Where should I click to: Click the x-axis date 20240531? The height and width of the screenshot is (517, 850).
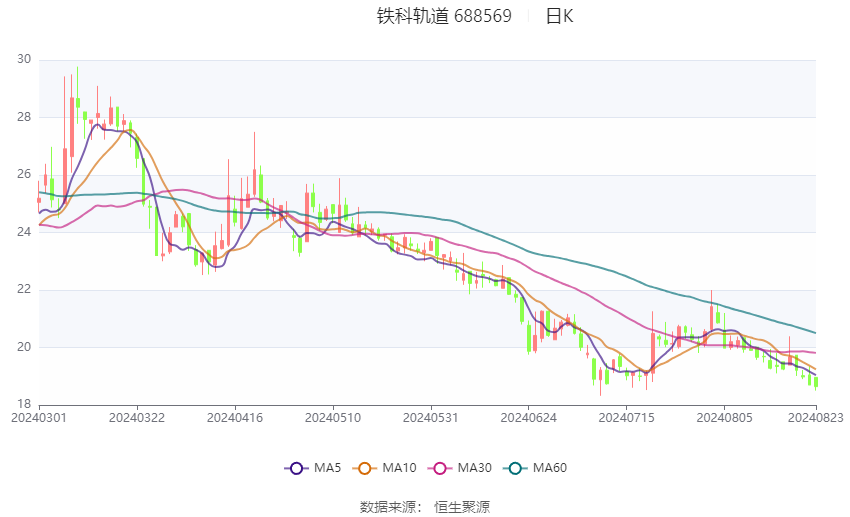tap(431, 418)
